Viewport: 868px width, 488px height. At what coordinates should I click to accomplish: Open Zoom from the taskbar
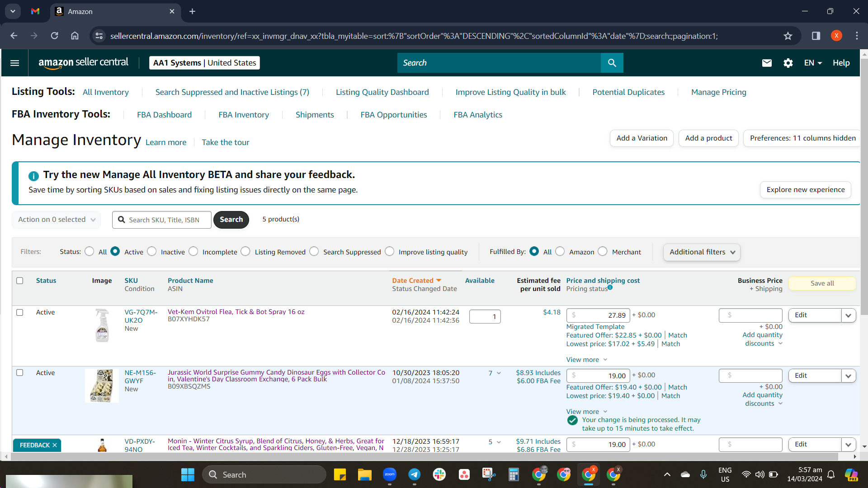pos(390,474)
